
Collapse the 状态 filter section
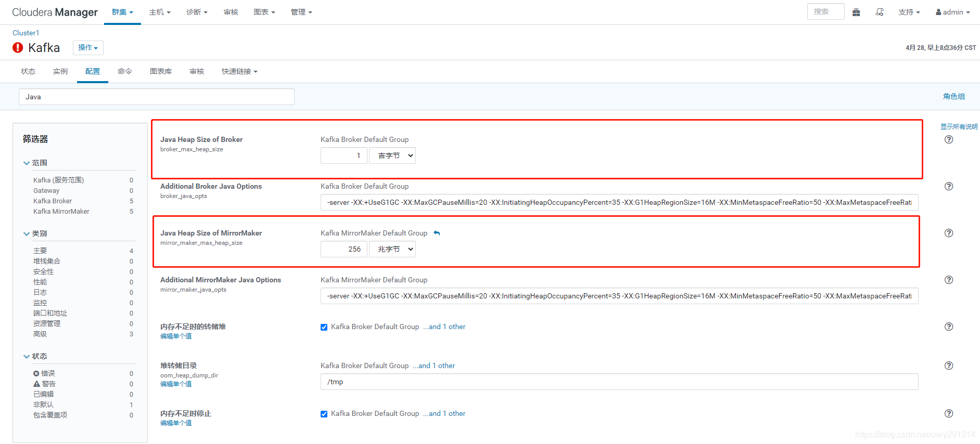point(35,356)
